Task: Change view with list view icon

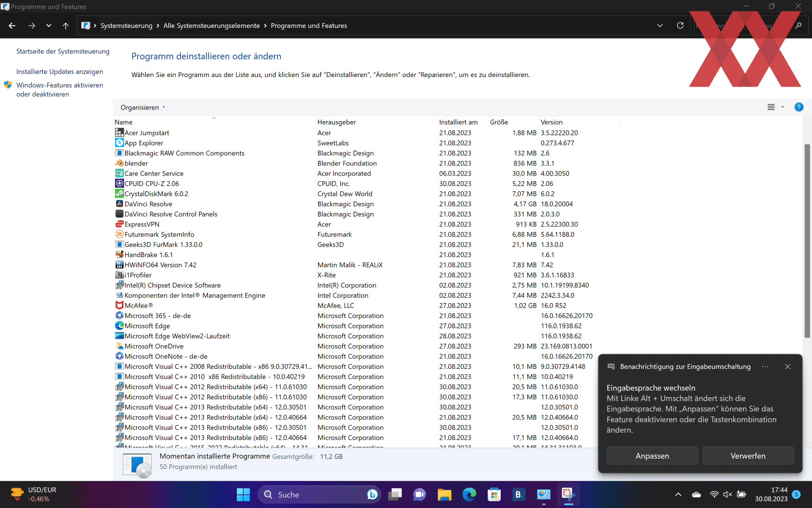Action: (771, 107)
